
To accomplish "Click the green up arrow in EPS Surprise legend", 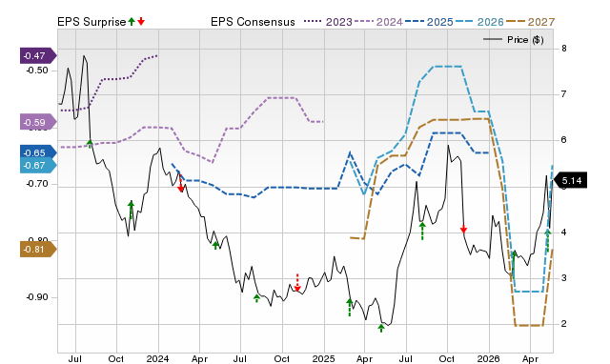I will (132, 22).
